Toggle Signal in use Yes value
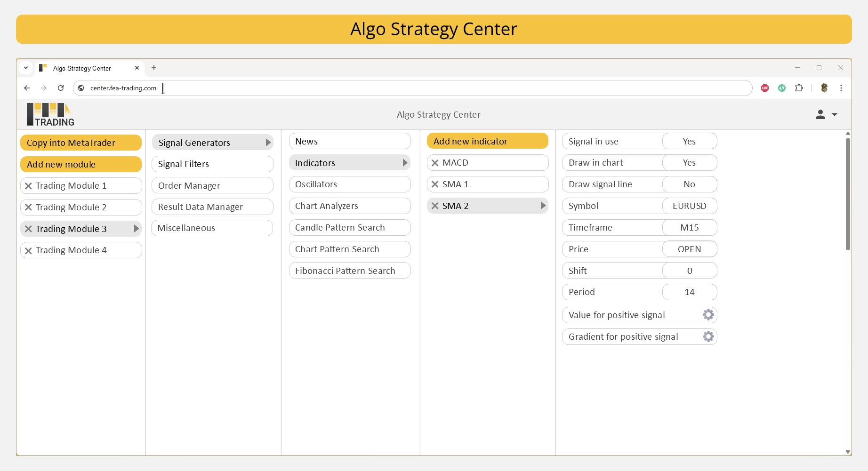The height and width of the screenshot is (471, 868). pos(690,141)
